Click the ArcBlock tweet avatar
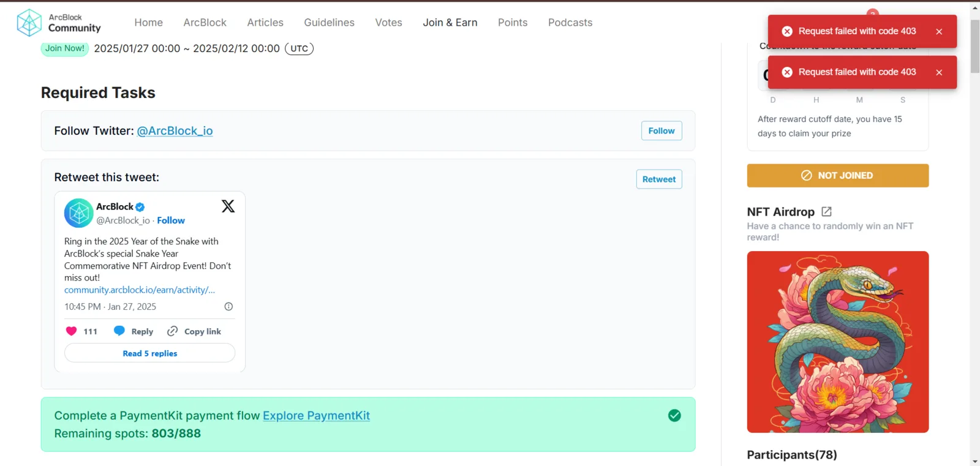Viewport: 980px width, 466px height. click(x=78, y=213)
